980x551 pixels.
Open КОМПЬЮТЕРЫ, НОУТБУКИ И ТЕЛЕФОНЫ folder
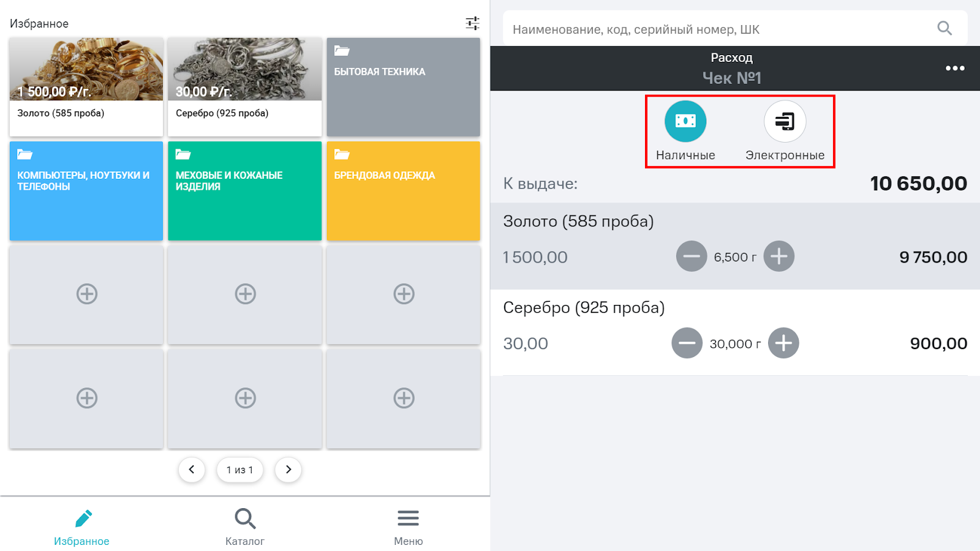click(86, 191)
